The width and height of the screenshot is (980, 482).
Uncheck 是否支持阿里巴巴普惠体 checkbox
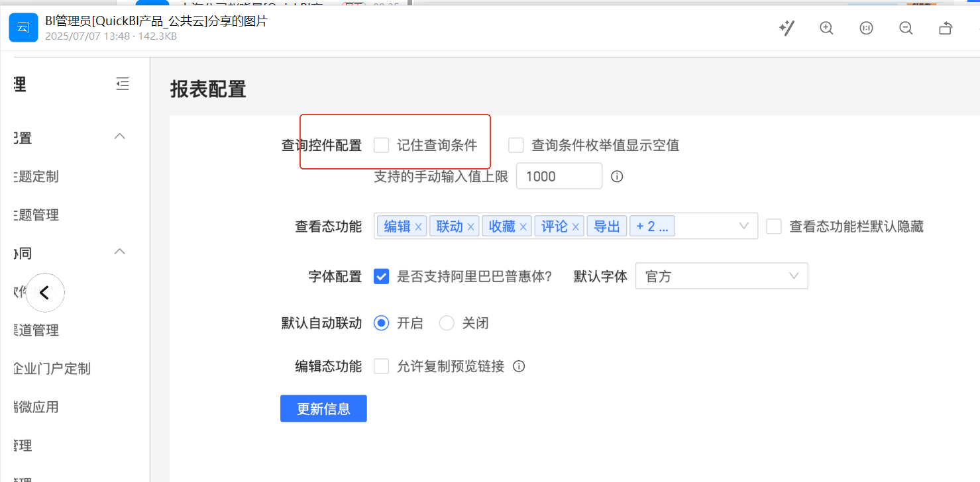[381, 277]
